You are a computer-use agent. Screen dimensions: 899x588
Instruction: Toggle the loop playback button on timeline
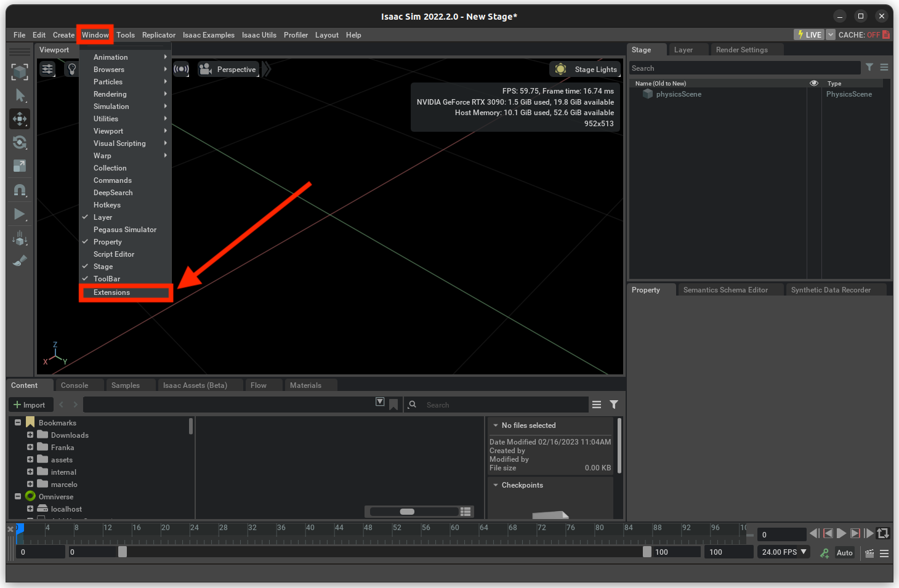click(883, 533)
